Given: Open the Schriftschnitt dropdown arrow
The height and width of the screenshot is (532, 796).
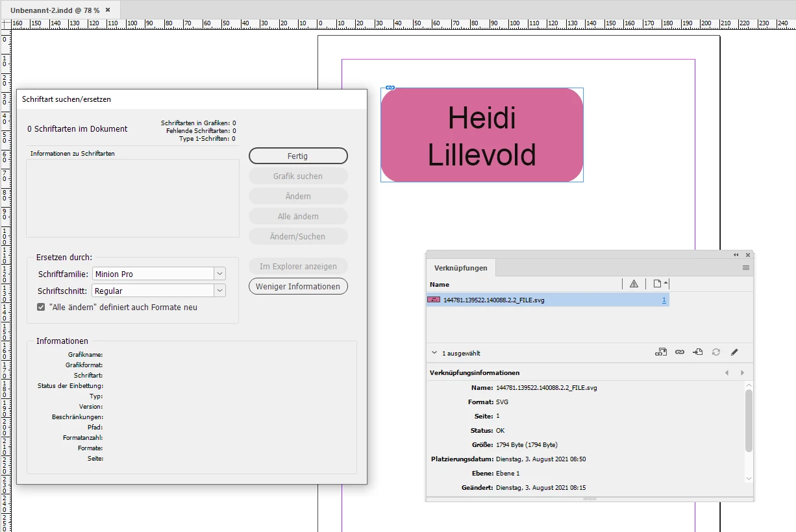Looking at the screenshot, I should [x=220, y=291].
